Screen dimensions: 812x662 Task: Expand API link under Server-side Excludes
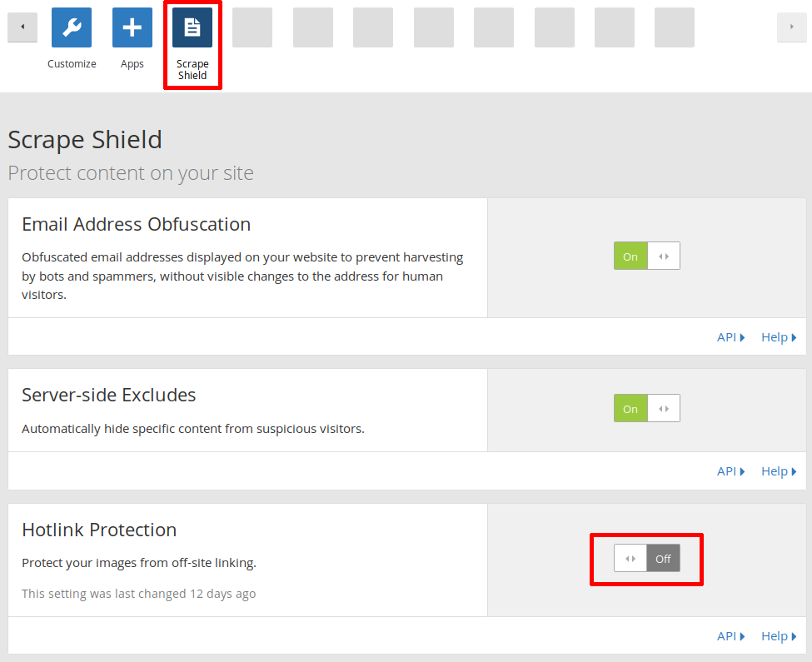pos(730,471)
